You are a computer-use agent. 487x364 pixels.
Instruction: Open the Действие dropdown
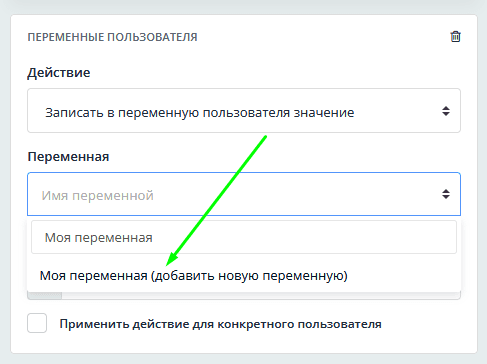[244, 111]
